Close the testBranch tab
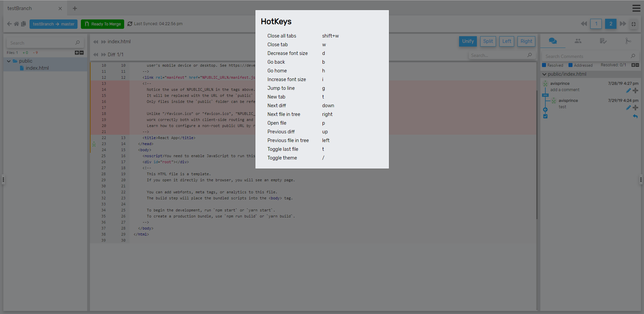The height and width of the screenshot is (314, 644). tap(60, 8)
